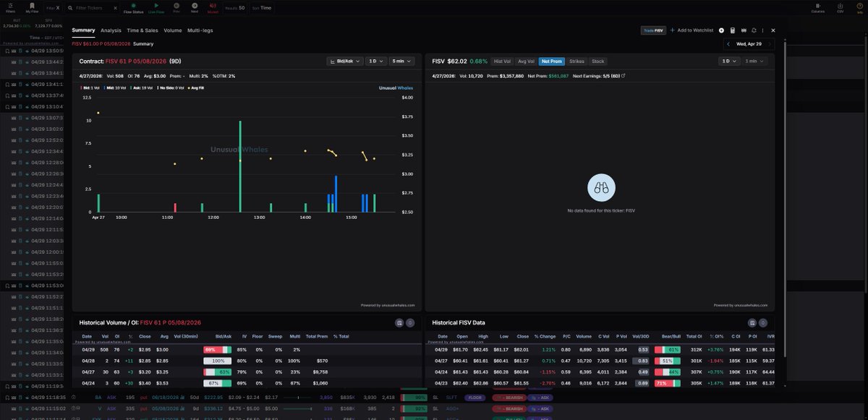Click Historical Volume / OI round settings icon
Viewport: 868px width, 420px height.
[x=410, y=322]
